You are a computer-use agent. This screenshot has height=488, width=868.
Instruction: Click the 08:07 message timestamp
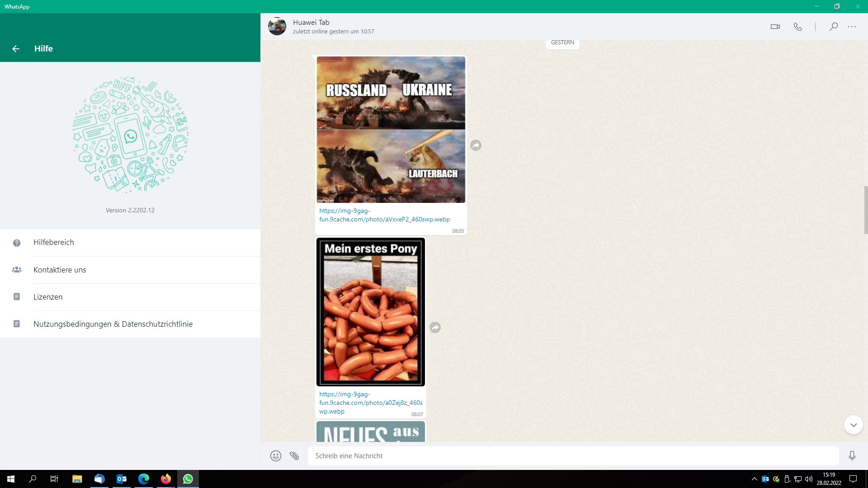417,414
